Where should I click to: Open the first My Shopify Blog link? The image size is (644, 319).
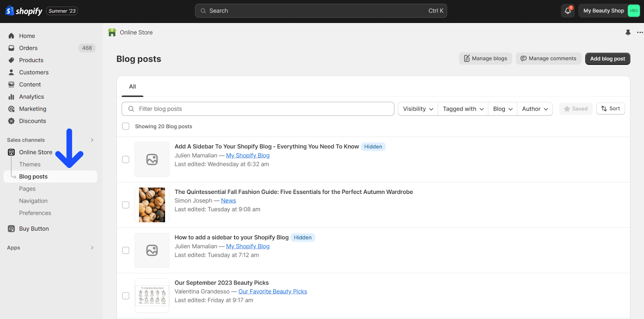click(x=248, y=155)
